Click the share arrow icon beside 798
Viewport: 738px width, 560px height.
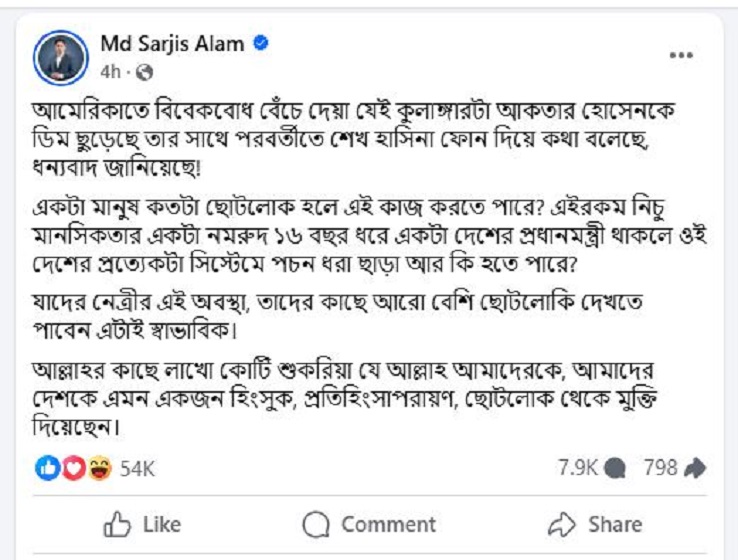696,468
